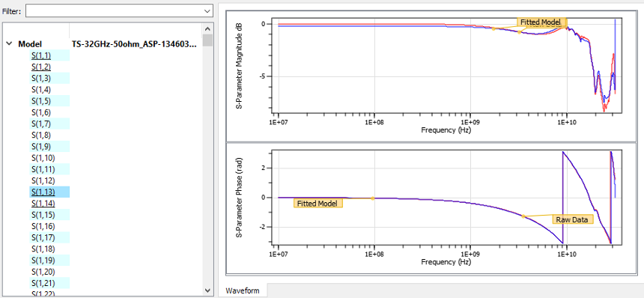Select the Model row label
The image size is (644, 298).
click(30, 44)
